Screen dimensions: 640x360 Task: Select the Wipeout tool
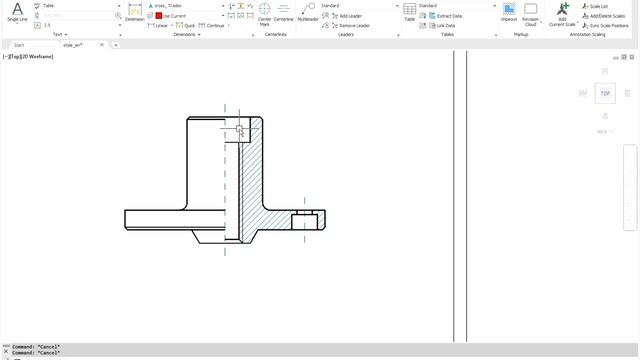(x=509, y=12)
